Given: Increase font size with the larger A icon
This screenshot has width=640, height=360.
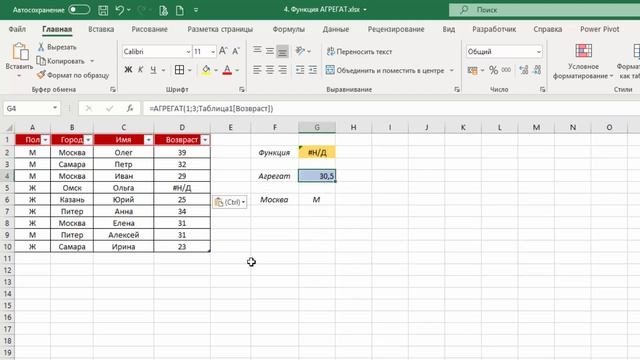Looking at the screenshot, I should click(x=223, y=51).
